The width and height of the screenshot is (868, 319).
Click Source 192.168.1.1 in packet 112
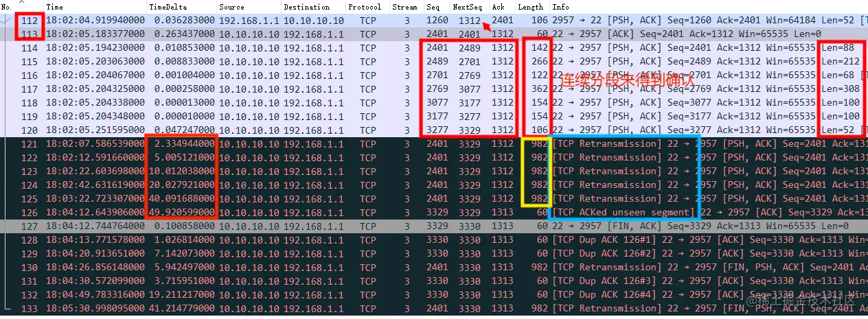pos(248,21)
